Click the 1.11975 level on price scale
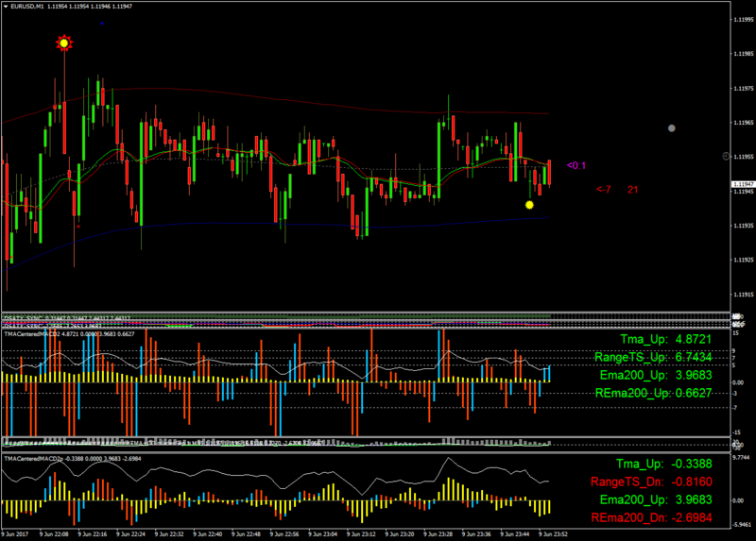The height and width of the screenshot is (541, 756). coord(743,88)
